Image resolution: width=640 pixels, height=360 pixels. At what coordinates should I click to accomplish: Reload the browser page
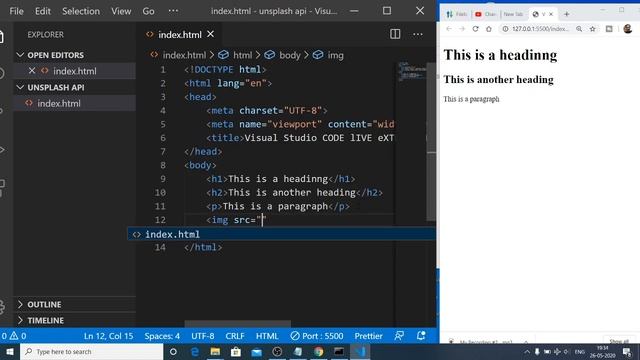(x=476, y=29)
